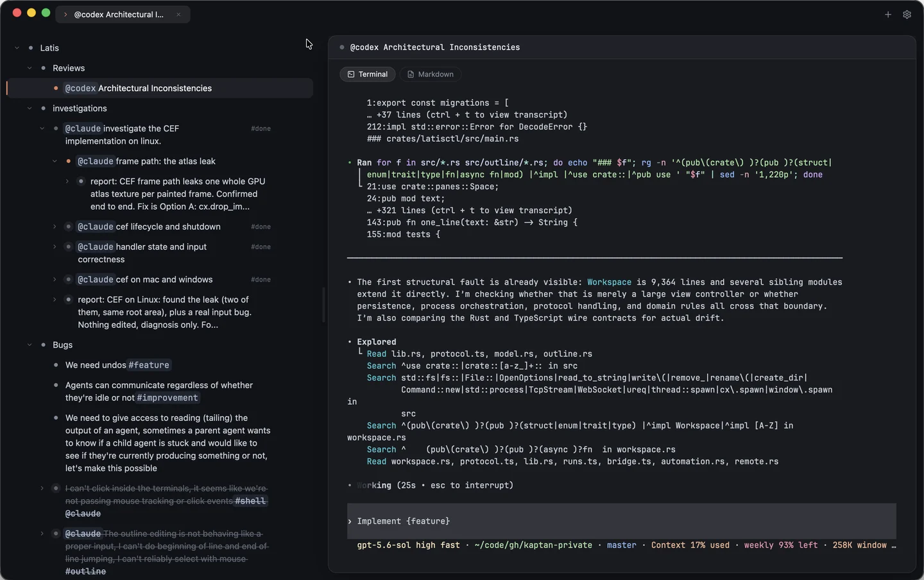Image resolution: width=924 pixels, height=580 pixels.
Task: Expand the 'report: CEF frame path leaks' item
Action: 67,182
